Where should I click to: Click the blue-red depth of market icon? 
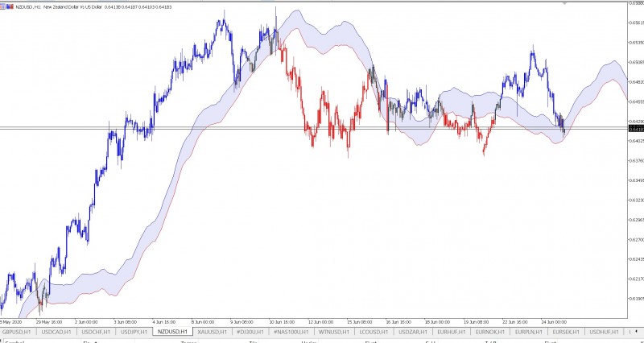[10, 7]
